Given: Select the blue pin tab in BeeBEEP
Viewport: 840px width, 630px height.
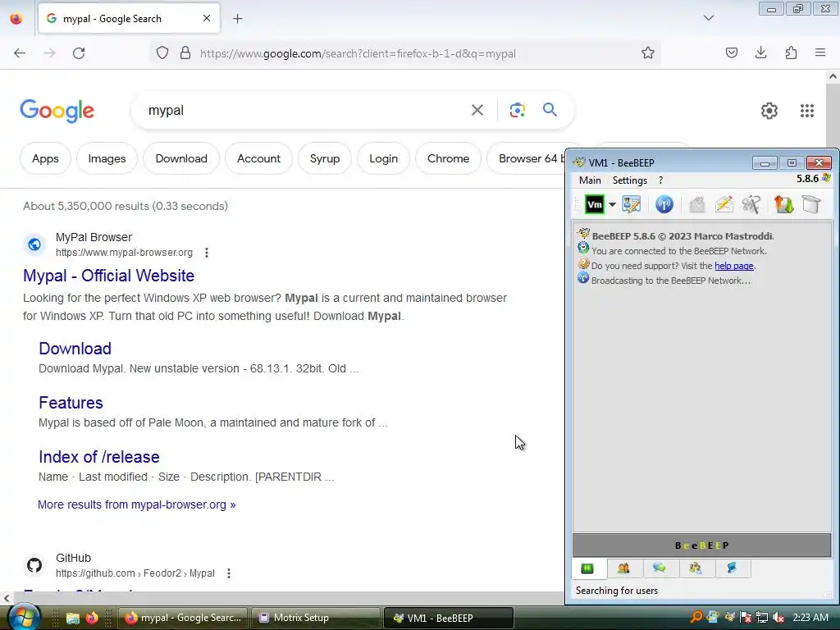Looking at the screenshot, I should coord(731,568).
